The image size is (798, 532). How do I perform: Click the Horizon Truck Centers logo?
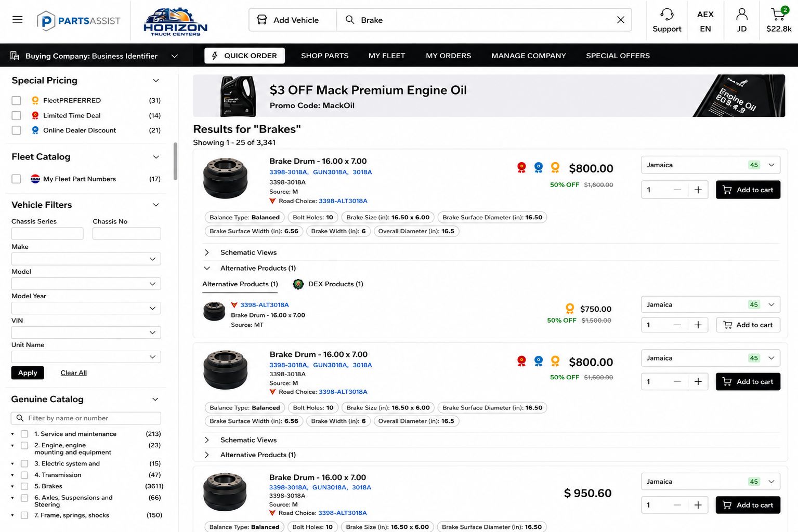(x=175, y=21)
